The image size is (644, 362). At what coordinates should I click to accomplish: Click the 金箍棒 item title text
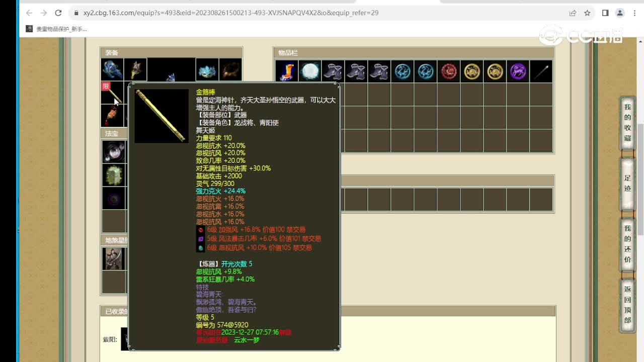coord(205,93)
